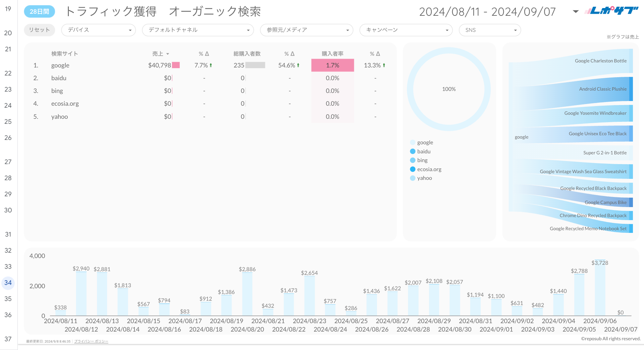Open the デバイス filter dropdown
Screen dimensions: 644x350
(130, 30)
